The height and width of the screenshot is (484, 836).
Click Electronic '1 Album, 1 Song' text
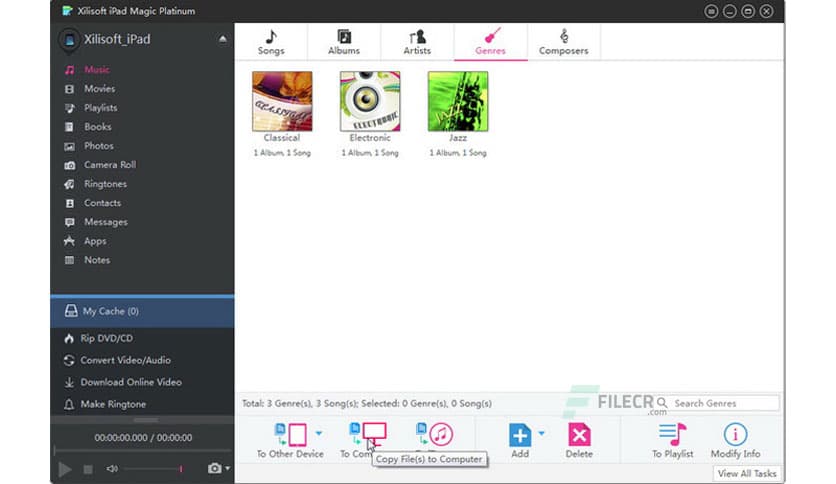[370, 153]
